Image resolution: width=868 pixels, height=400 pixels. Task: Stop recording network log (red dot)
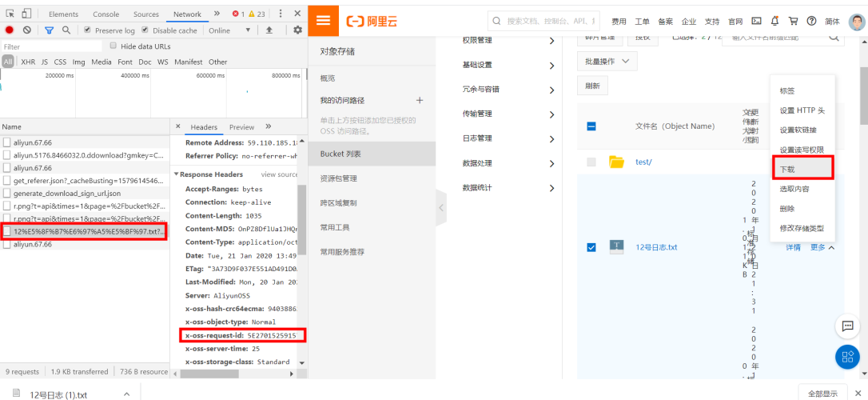pos(10,30)
